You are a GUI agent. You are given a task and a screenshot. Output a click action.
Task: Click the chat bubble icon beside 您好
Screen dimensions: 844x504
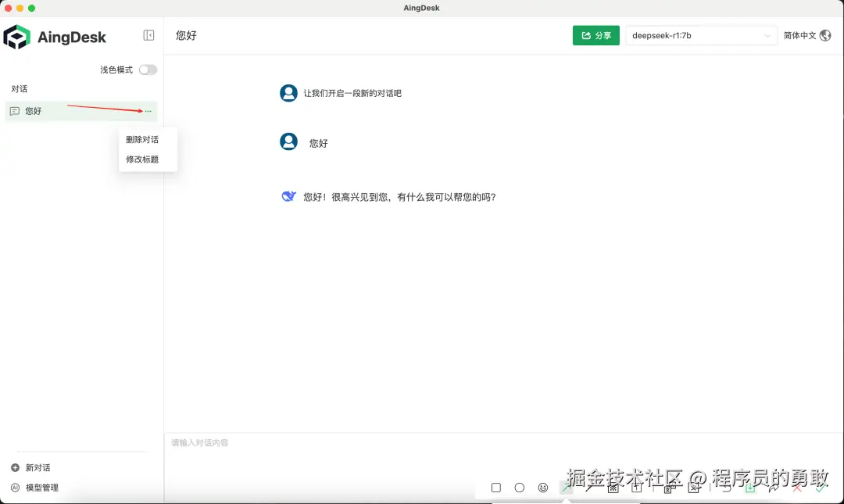pyautogui.click(x=15, y=111)
